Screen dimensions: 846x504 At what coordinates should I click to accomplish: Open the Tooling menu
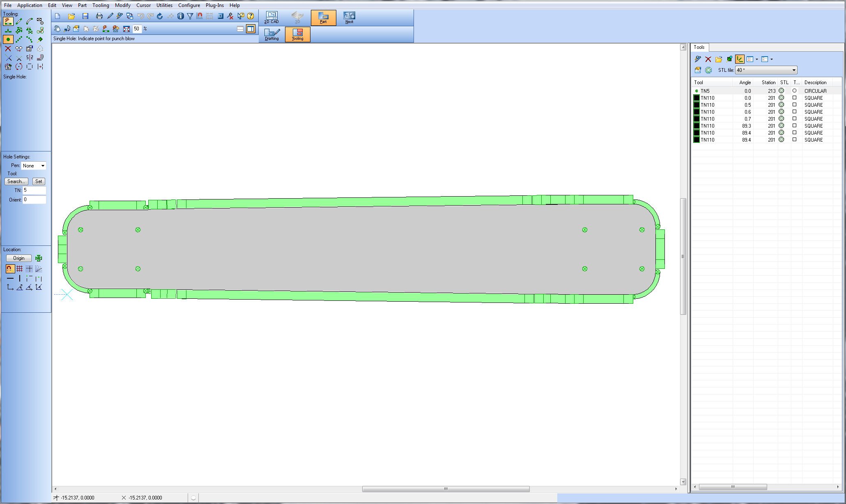click(x=101, y=5)
